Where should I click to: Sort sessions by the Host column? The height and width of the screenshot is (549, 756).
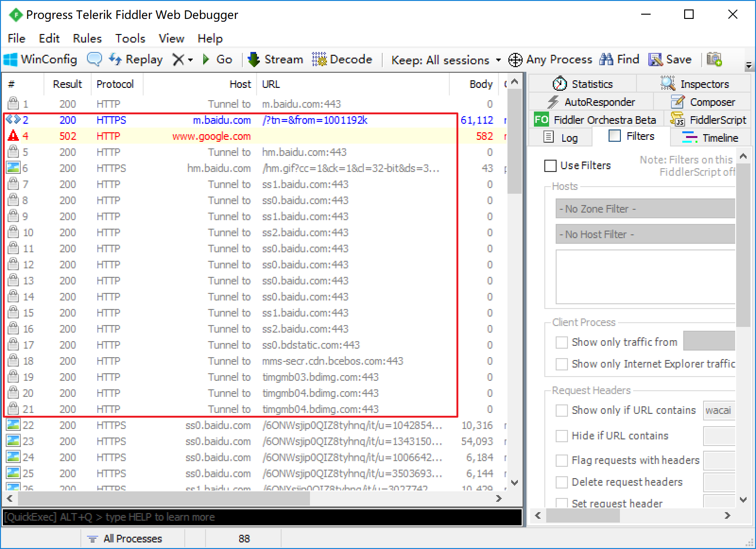click(x=200, y=84)
